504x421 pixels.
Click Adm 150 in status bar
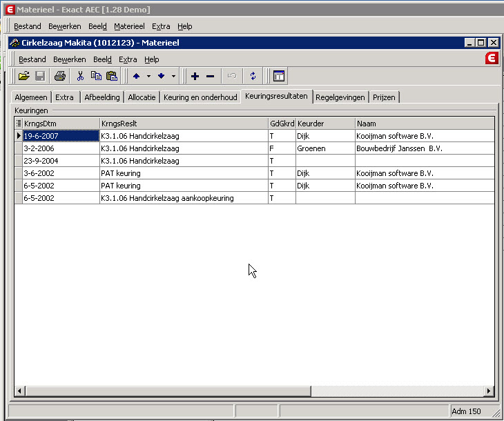[x=466, y=411]
